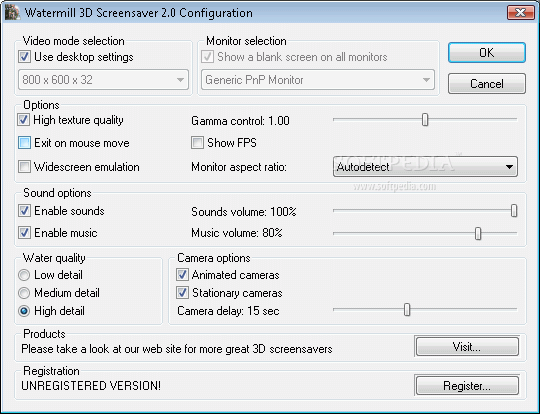The height and width of the screenshot is (414, 540).
Task: Click the UNREGISTERED VERSION! text
Action: (91, 386)
